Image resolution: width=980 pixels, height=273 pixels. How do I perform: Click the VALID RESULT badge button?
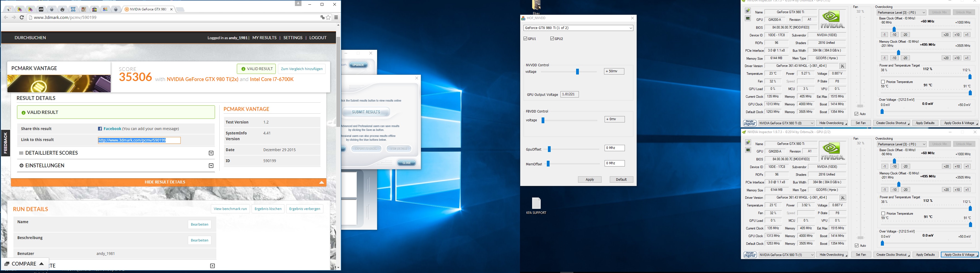click(256, 69)
